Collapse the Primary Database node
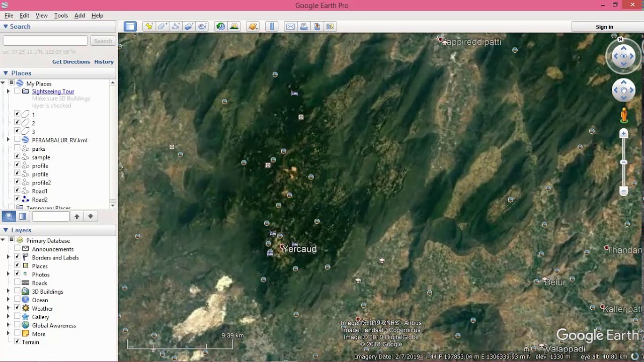644x362 pixels. pos(3,240)
